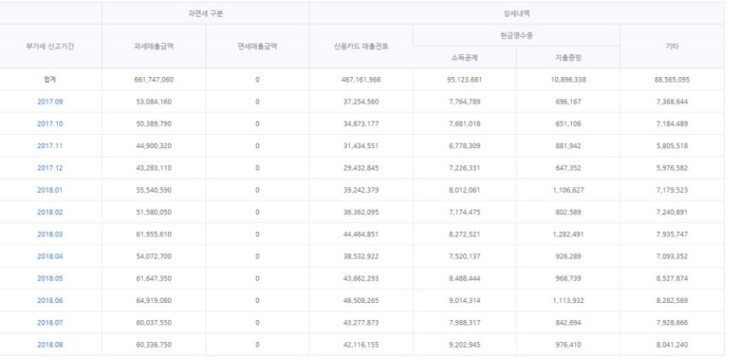Select cell value 7,368,644
This screenshot has width=740, height=360.
tap(672, 102)
